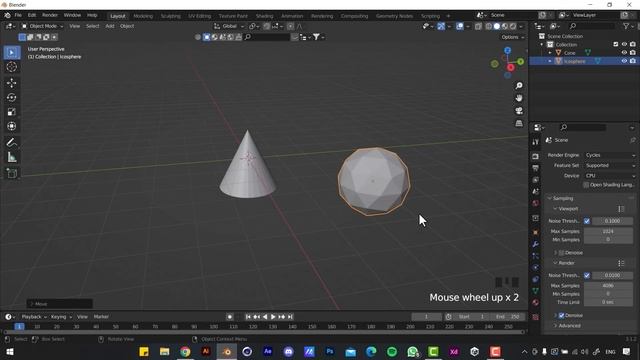Select the Select Box tool
The width and height of the screenshot is (640, 360).
(x=11, y=53)
